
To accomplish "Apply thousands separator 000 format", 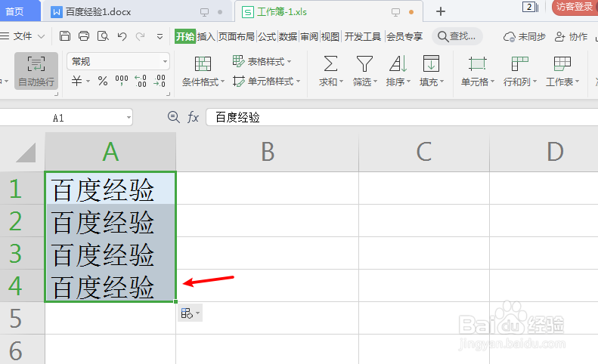I will 122,81.
